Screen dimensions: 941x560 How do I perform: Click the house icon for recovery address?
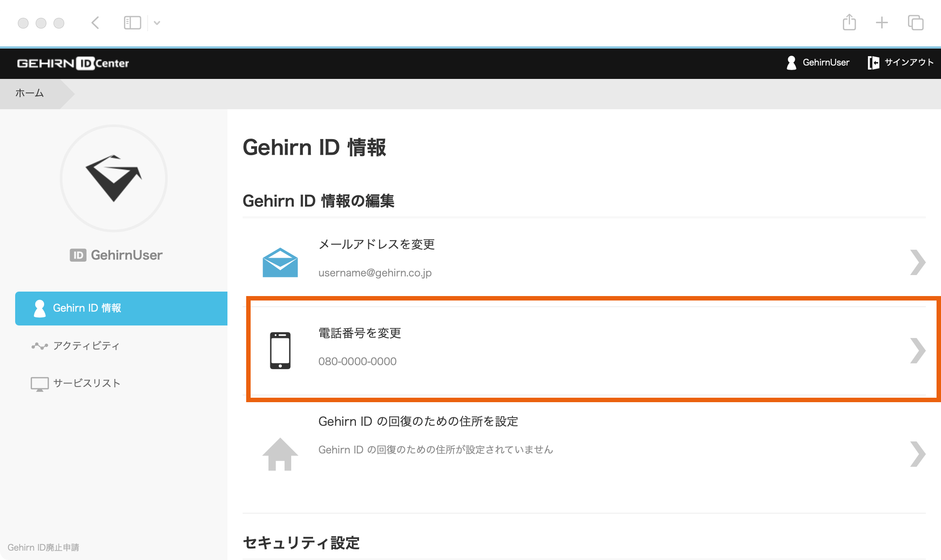click(280, 454)
